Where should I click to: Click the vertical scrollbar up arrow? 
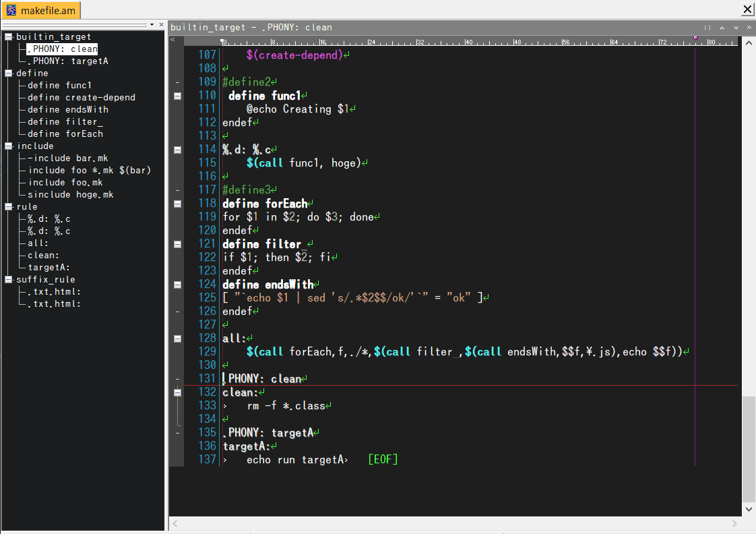pyautogui.click(x=749, y=42)
